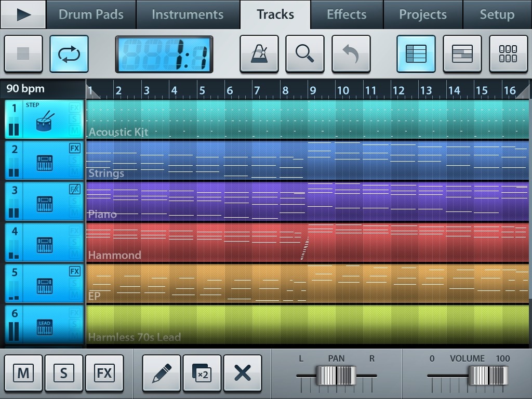Toggle FX on track 1 Acoustic Kit
This screenshot has height=399, width=532.
coord(75,108)
